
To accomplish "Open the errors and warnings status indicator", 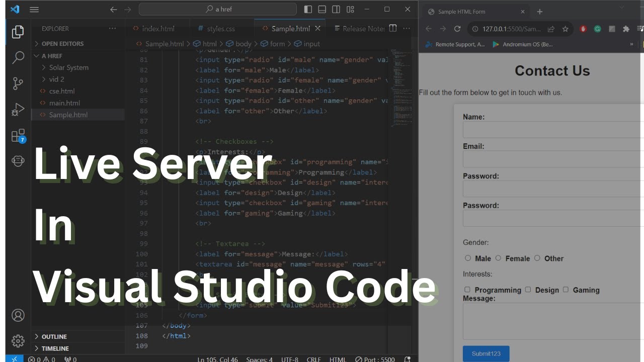I will tap(42, 359).
